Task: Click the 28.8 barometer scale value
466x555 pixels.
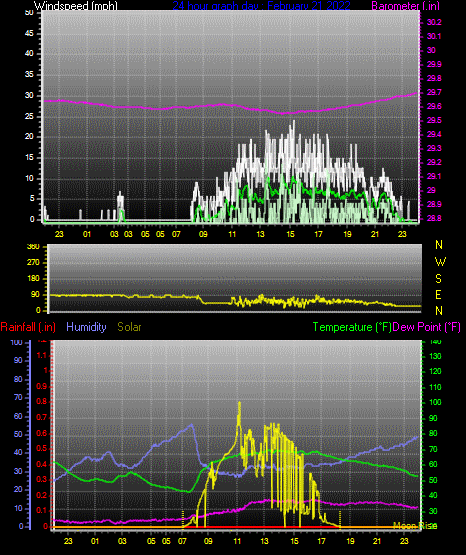Action: [434, 218]
